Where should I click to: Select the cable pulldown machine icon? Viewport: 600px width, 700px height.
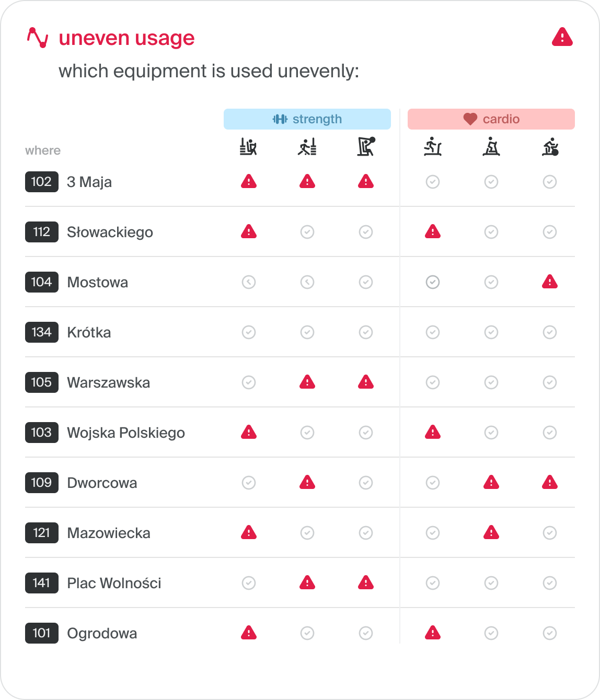(x=366, y=147)
